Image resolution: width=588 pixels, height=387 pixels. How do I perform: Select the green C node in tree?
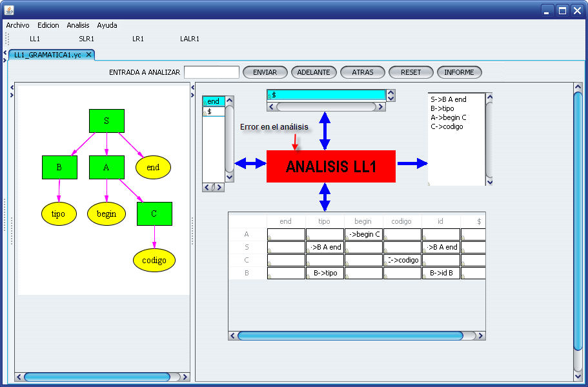[154, 213]
